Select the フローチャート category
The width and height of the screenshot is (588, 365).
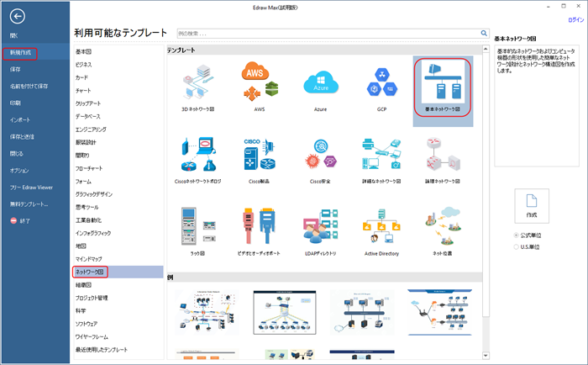point(89,168)
